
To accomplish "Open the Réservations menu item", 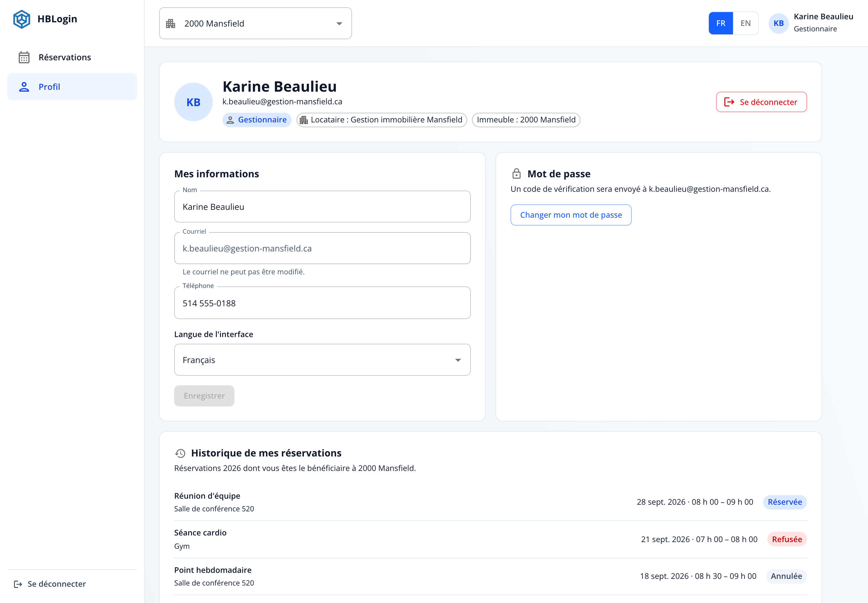I will pyautogui.click(x=72, y=57).
